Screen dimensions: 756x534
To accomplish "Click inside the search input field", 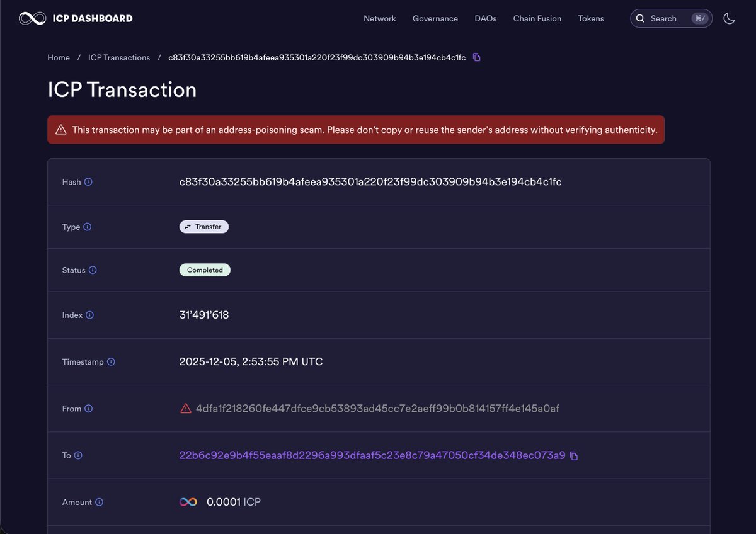I will (668, 18).
